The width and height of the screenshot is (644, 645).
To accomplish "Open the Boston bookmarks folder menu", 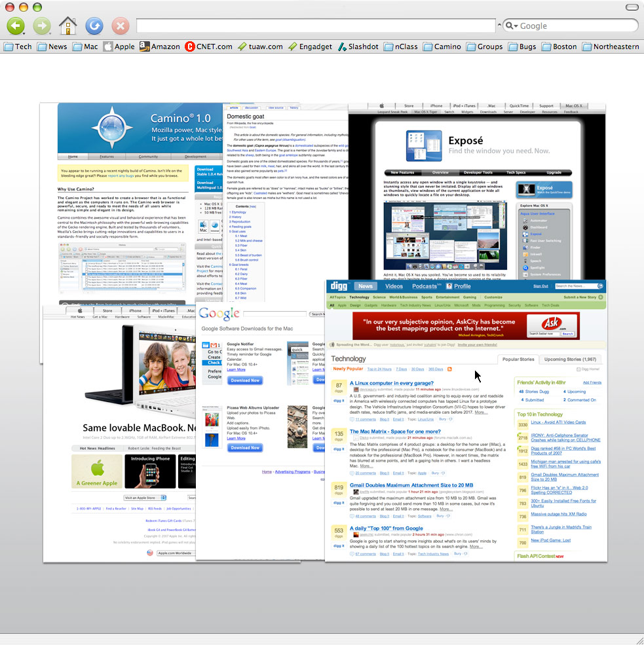I will (x=559, y=46).
